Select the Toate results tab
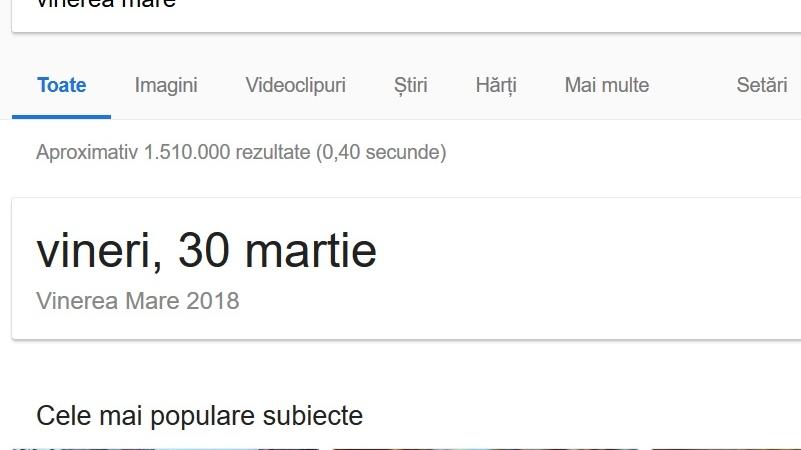801x450 pixels. (62, 86)
